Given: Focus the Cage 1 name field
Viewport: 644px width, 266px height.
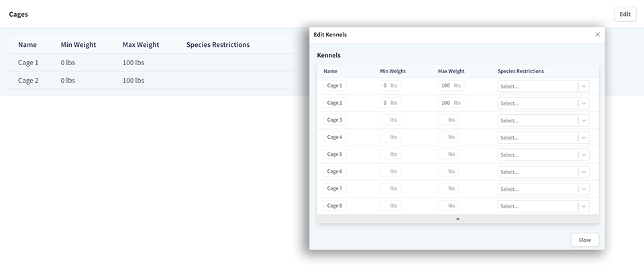Looking at the screenshot, I should pyautogui.click(x=335, y=85).
